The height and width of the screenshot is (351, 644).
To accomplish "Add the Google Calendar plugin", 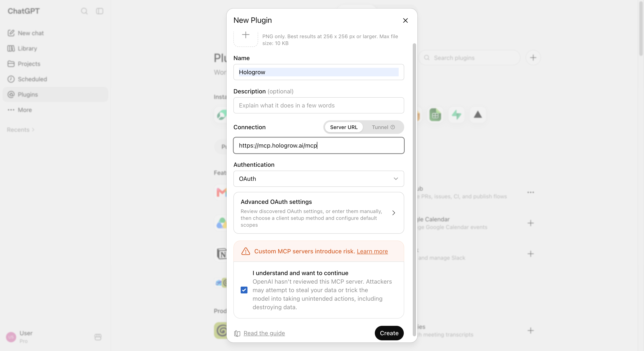I will coord(530,223).
